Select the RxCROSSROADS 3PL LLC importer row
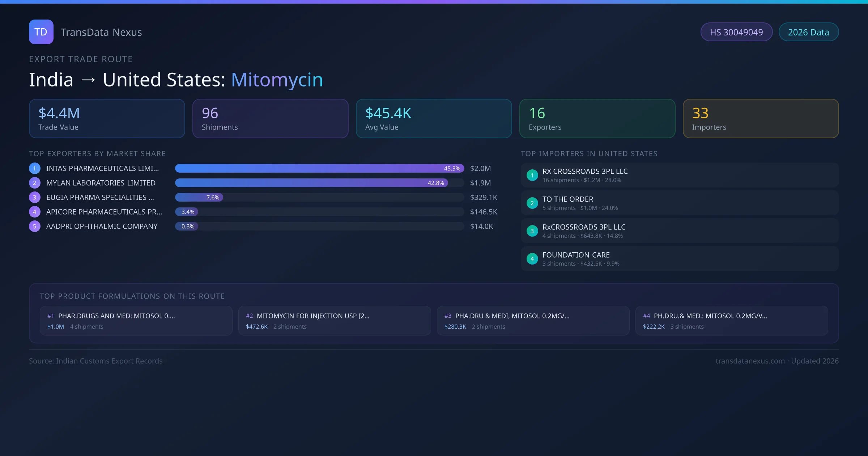The width and height of the screenshot is (868, 456). [x=679, y=231]
